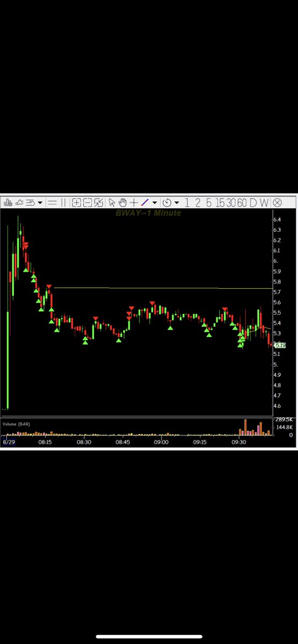The image size is (298, 644).
Task: Click the 09:15 time axis label
Action: point(200,442)
